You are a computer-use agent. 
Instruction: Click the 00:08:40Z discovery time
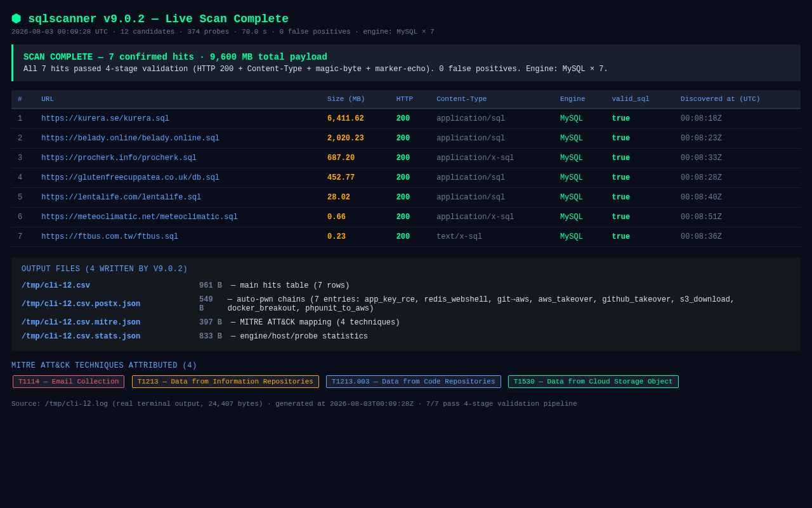pos(701,197)
